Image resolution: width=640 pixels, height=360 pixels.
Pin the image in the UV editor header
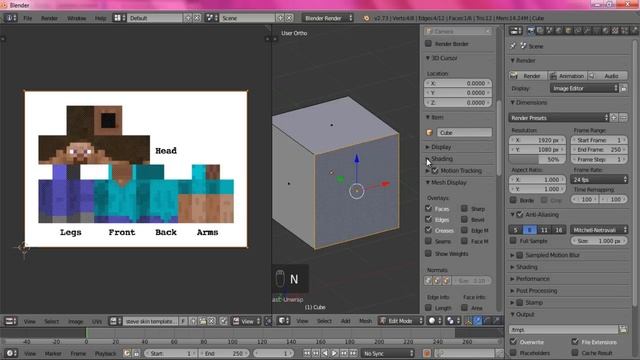coord(223,321)
